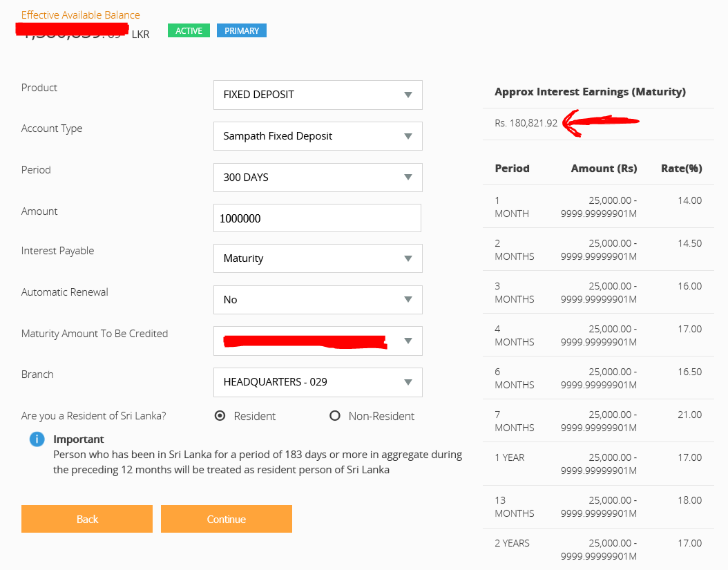Click the 14.50 rate value

point(689,243)
